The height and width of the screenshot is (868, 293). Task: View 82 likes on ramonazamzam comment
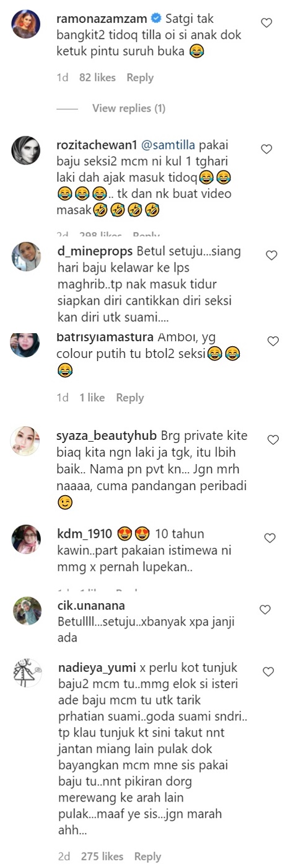tap(98, 78)
